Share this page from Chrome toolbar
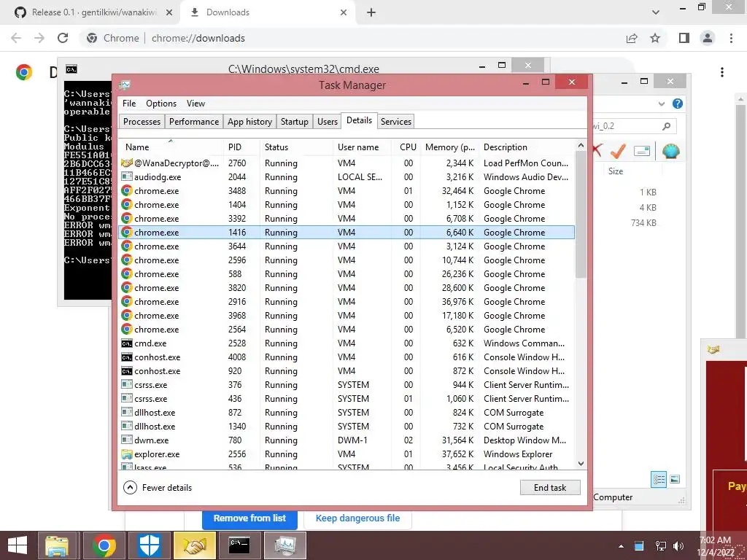This screenshot has height=560, width=747. point(632,38)
